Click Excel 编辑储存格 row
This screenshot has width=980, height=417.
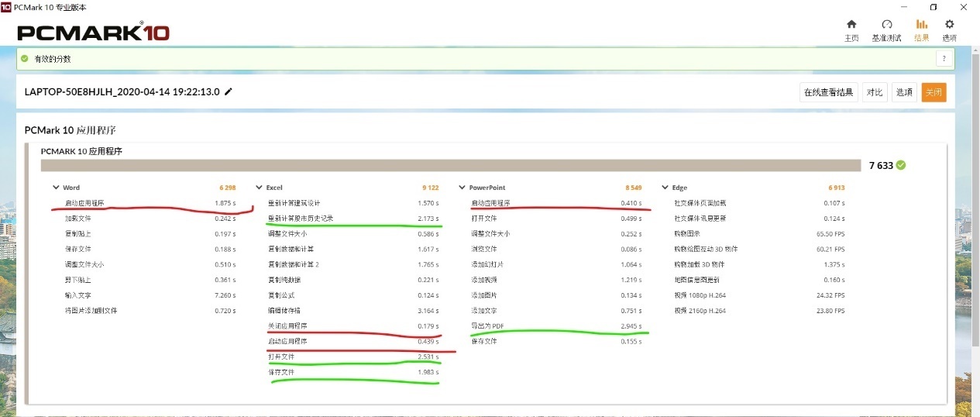click(353, 311)
